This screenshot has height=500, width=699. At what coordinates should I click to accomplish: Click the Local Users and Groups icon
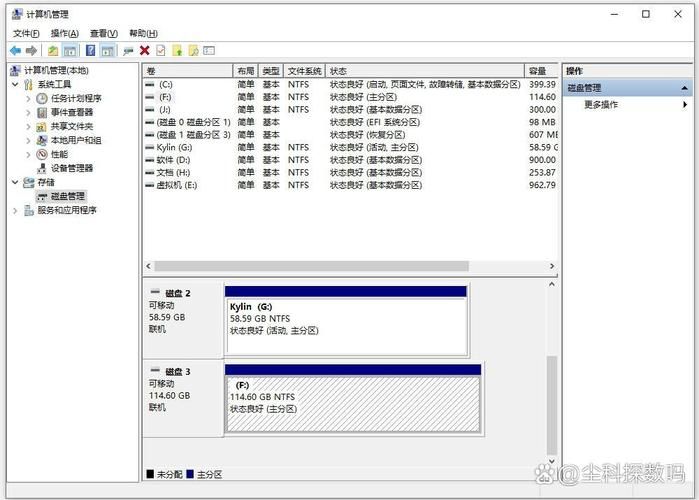click(x=42, y=140)
